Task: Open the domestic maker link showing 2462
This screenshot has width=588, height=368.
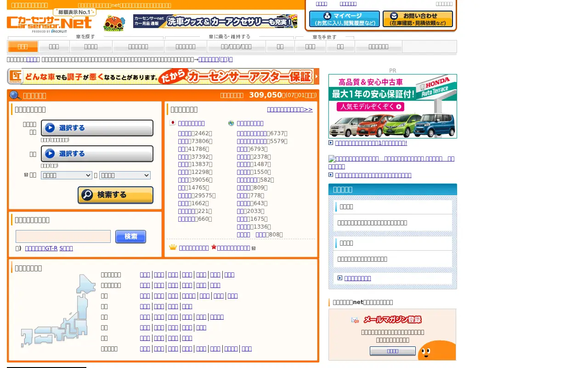Action: coord(185,133)
